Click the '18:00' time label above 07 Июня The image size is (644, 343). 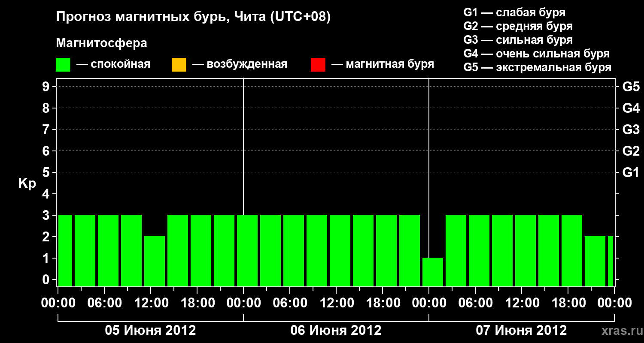click(x=568, y=303)
